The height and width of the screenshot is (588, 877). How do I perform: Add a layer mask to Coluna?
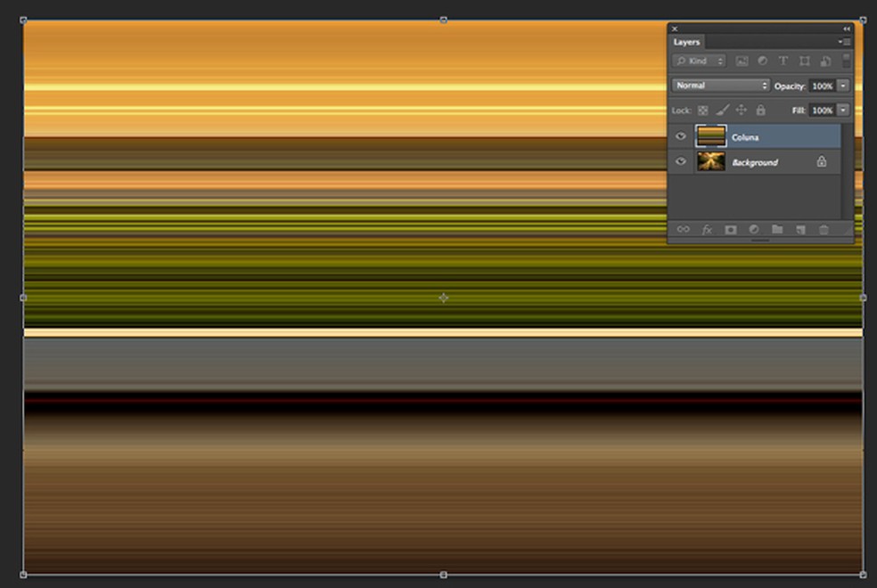[x=730, y=230]
